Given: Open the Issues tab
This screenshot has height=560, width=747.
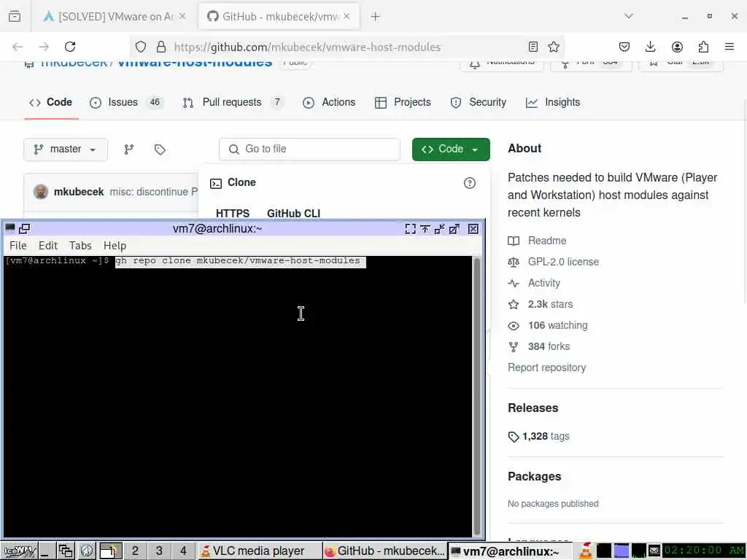Looking at the screenshot, I should (x=127, y=102).
